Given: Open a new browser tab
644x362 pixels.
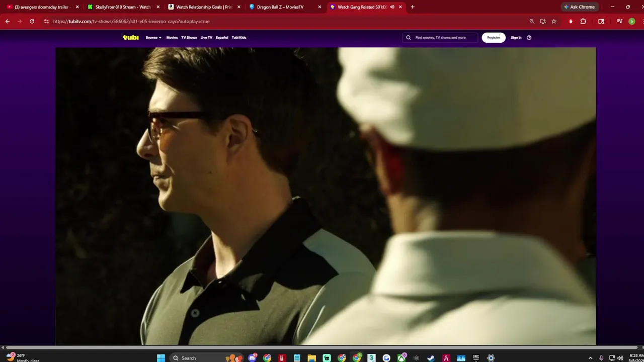Looking at the screenshot, I should coord(413,7).
